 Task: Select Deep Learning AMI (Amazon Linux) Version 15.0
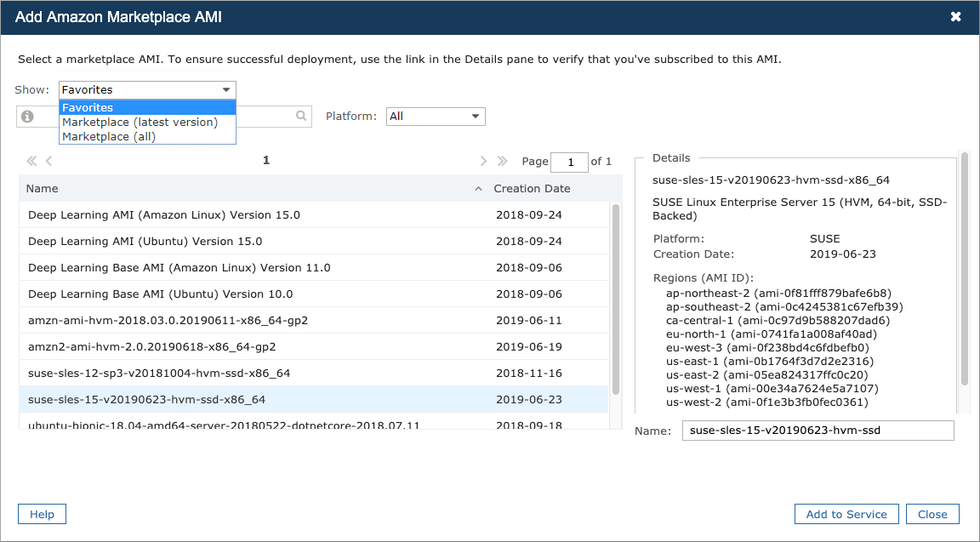314,215
